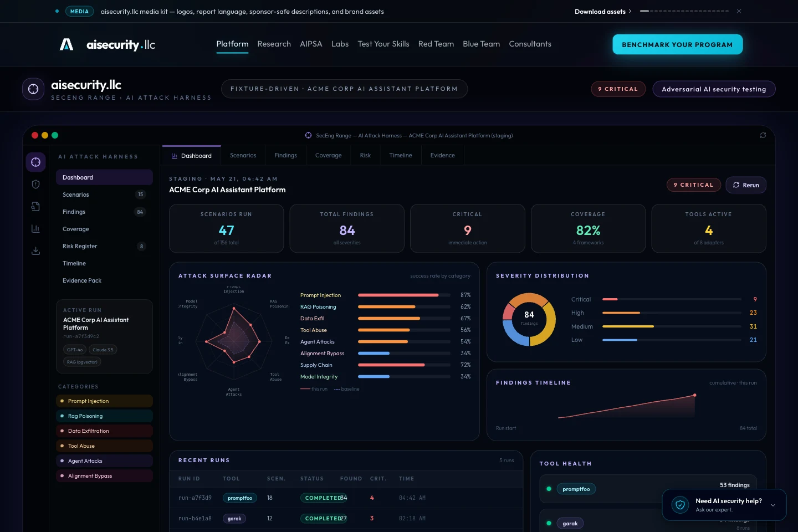Switch to the Risk tab
This screenshot has height=532, width=798.
point(365,156)
